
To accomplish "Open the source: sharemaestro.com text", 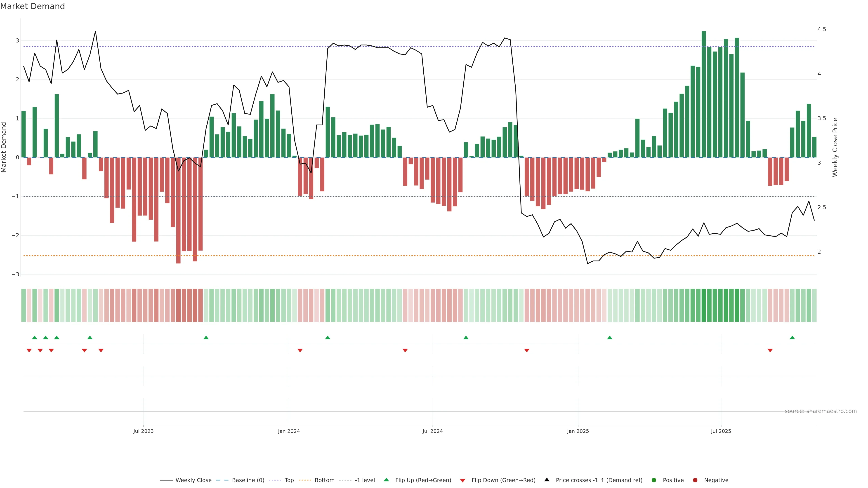I will pyautogui.click(x=821, y=411).
